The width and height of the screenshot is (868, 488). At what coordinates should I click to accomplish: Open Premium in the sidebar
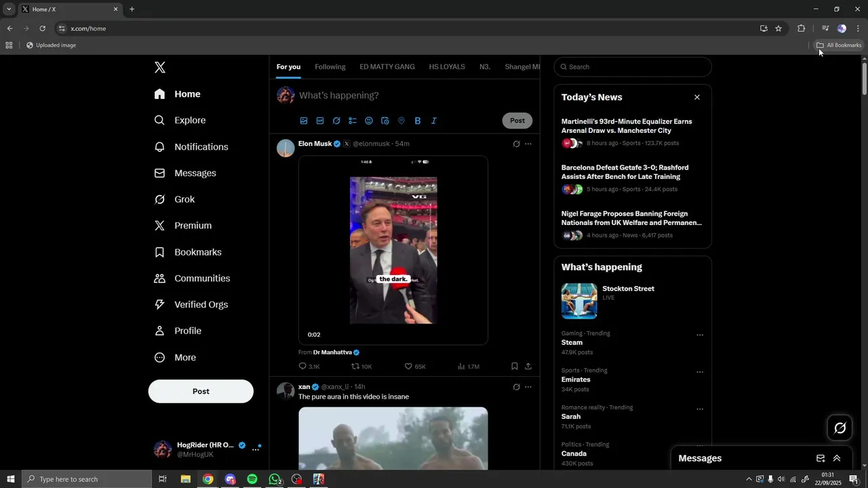coord(183,226)
